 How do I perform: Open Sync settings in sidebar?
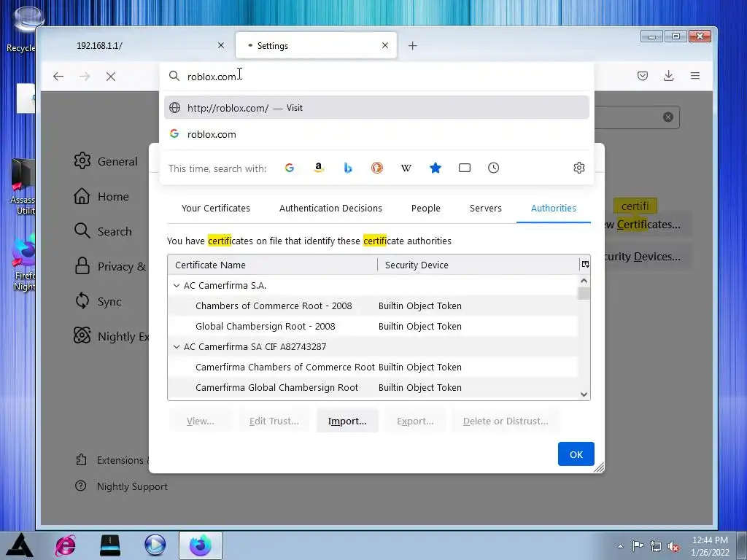tap(98, 301)
